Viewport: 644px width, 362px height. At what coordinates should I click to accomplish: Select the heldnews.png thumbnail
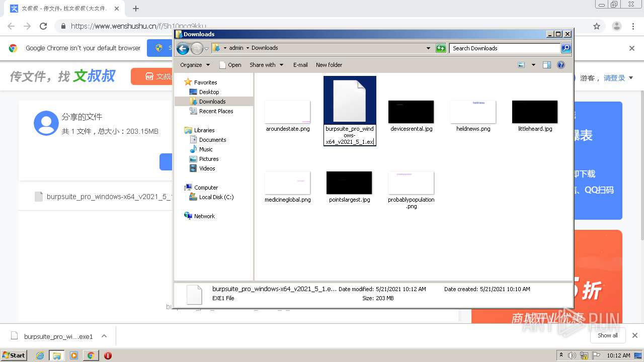click(473, 112)
